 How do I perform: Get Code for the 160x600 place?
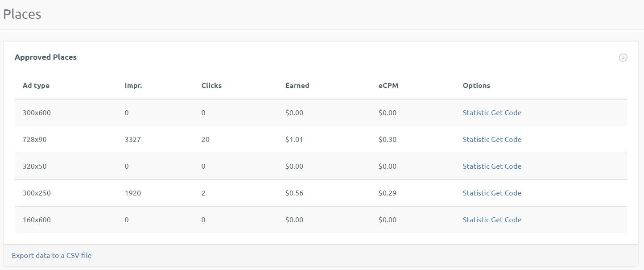[506, 220]
